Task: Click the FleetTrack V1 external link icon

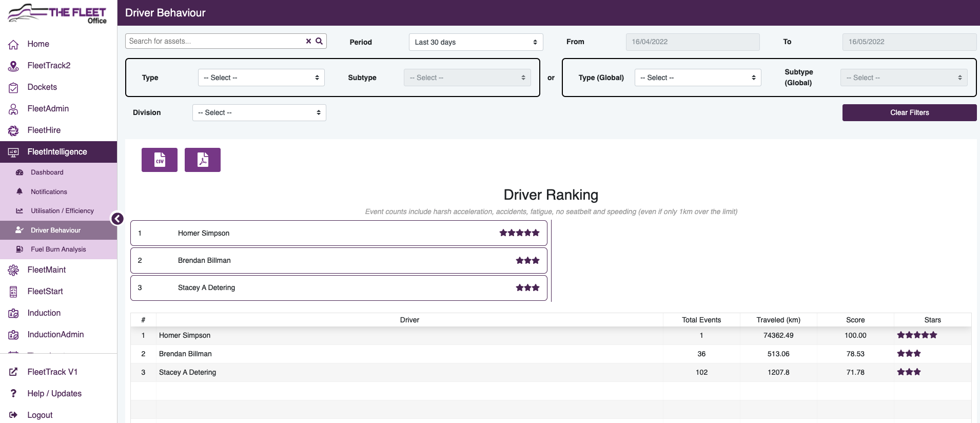Action: point(13,372)
